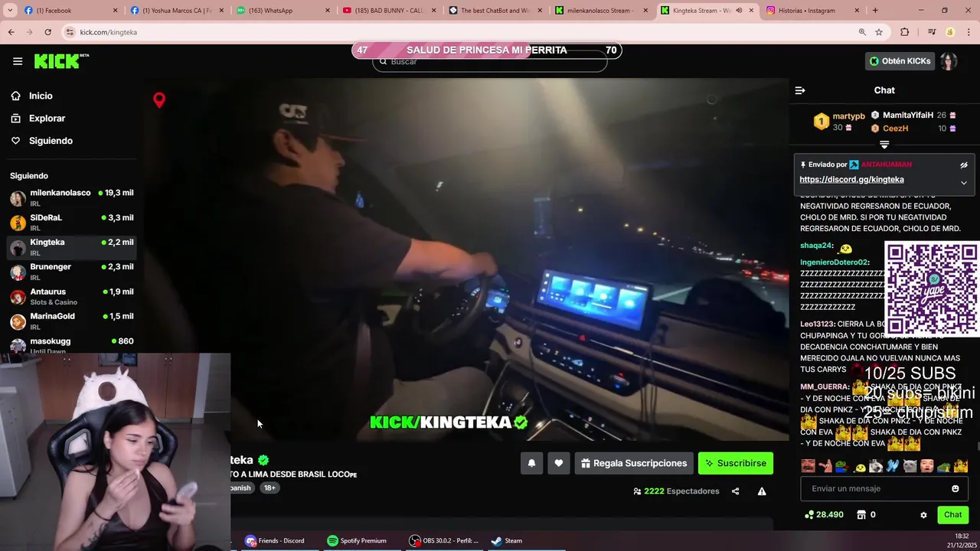This screenshot has height=551, width=980.
Task: Click the Patrick pointing emote
Action: 825,466
